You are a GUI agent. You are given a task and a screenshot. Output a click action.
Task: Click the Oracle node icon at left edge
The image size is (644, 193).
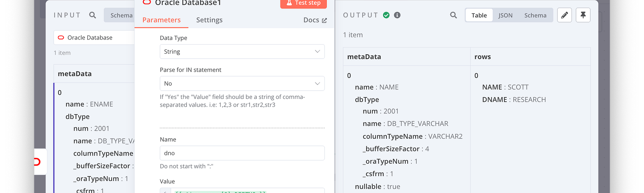pyautogui.click(x=37, y=162)
